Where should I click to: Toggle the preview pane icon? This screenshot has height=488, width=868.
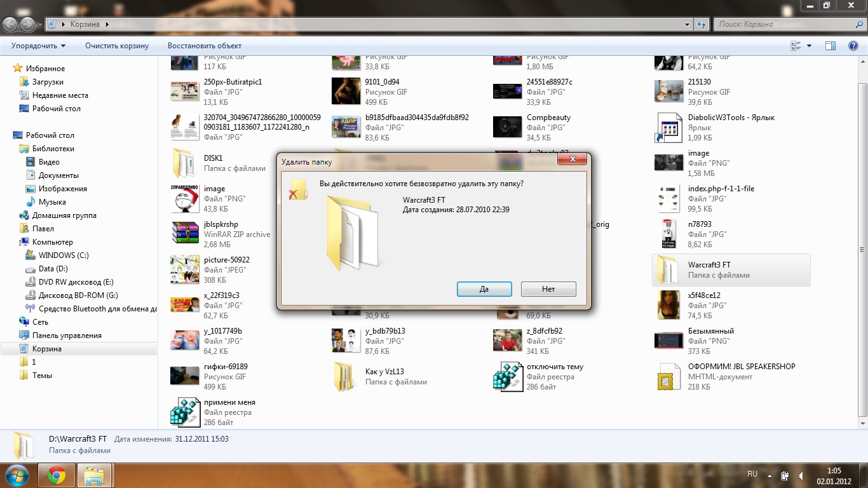830,46
